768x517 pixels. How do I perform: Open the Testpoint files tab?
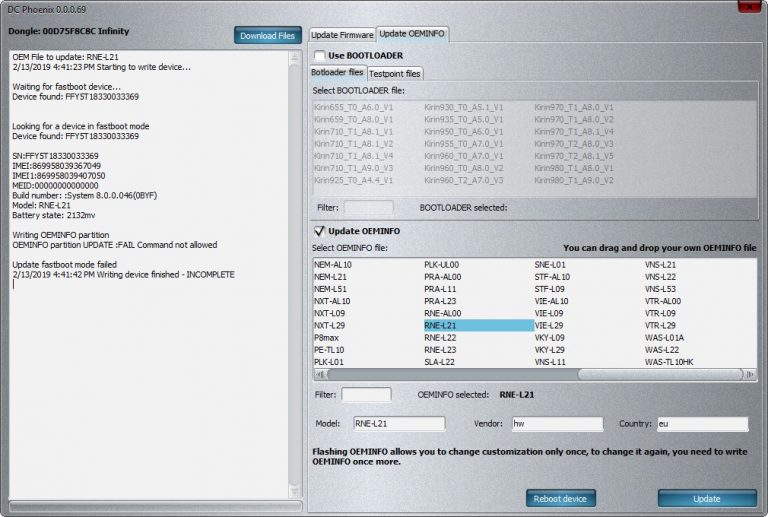394,73
